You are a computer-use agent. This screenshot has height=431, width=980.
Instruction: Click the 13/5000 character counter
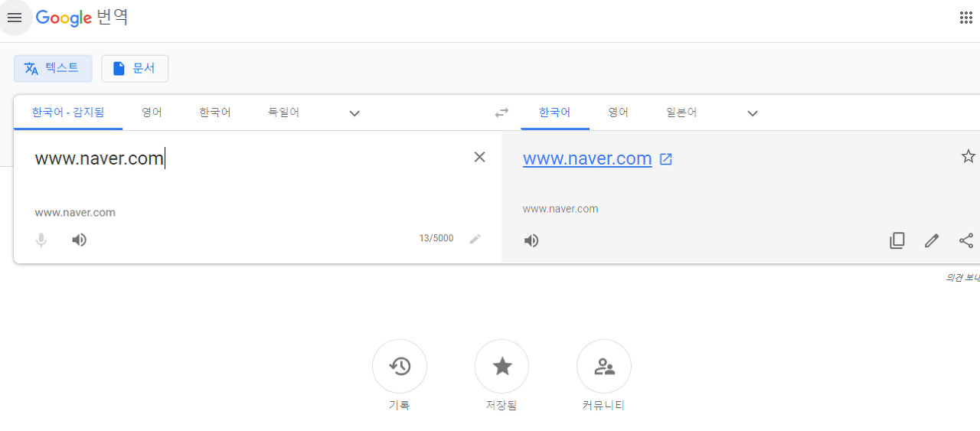click(436, 238)
